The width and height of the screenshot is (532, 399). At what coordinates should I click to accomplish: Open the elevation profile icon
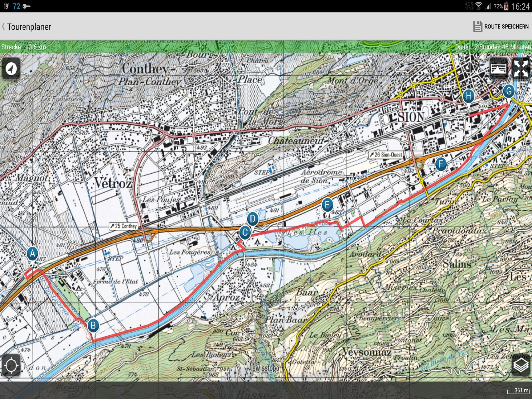[498, 68]
